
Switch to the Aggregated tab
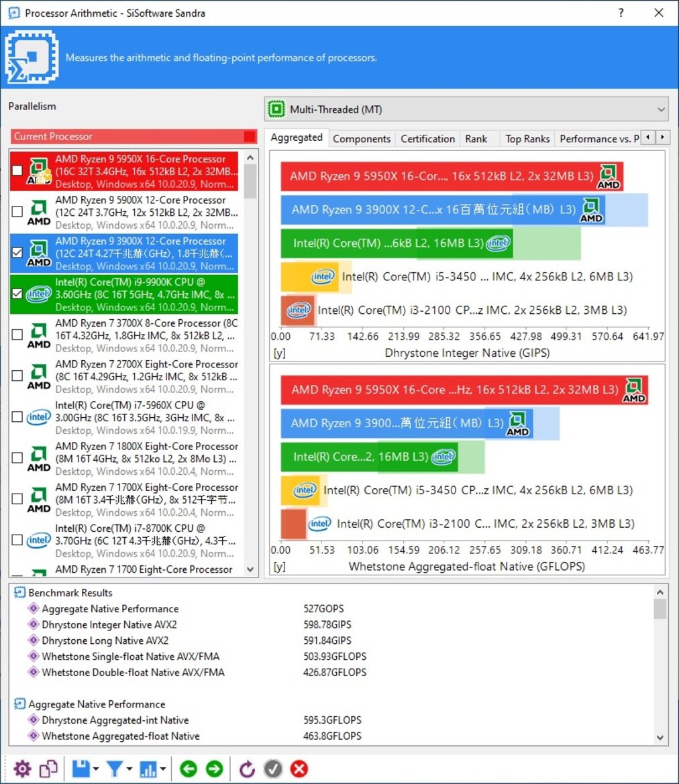tap(297, 137)
